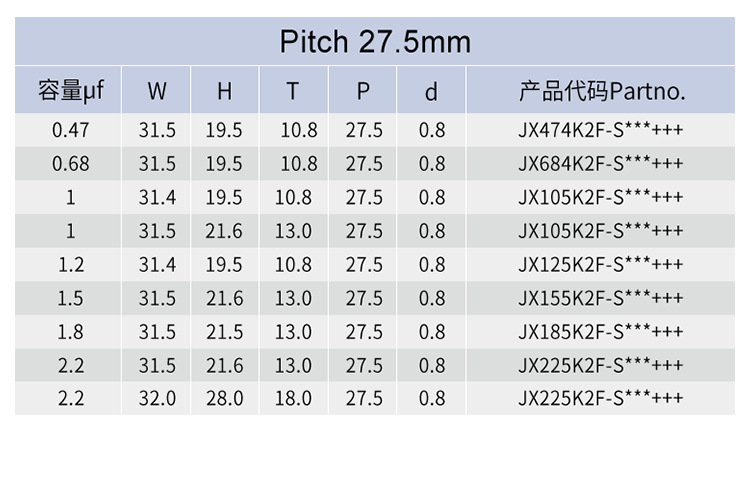
Task: Click part number JX125K2F-S***+++
Action: (x=601, y=265)
